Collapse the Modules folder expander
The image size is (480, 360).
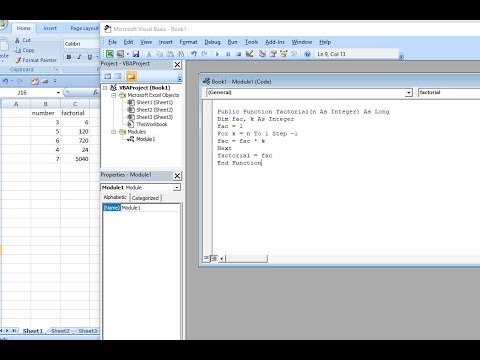pos(113,132)
